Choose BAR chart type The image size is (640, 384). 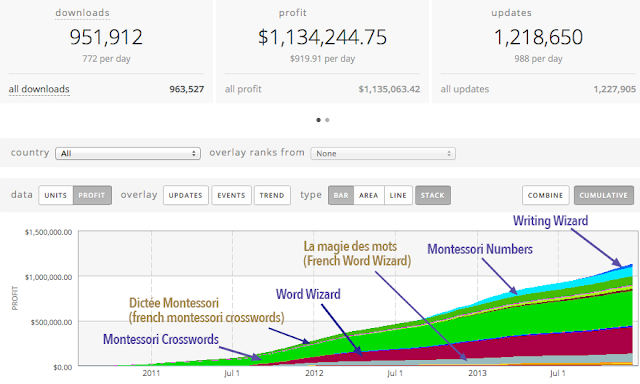[341, 195]
